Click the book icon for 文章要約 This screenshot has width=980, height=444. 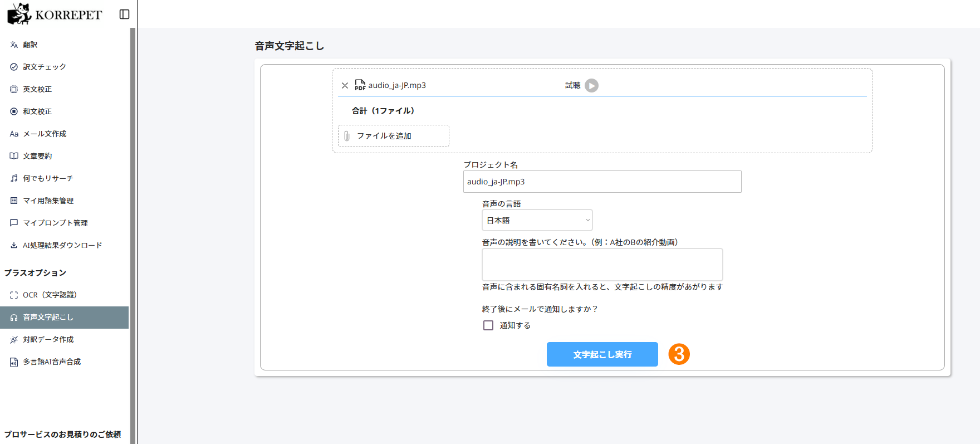[14, 156]
